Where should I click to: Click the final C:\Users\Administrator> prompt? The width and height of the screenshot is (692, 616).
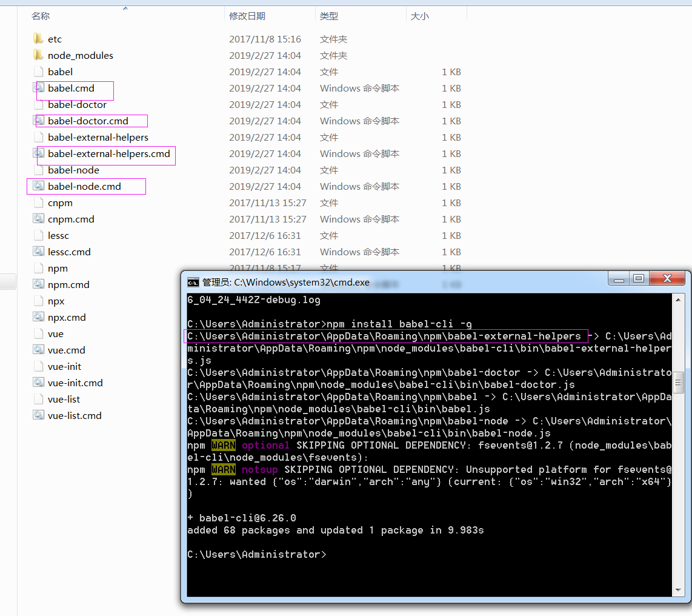(257, 555)
